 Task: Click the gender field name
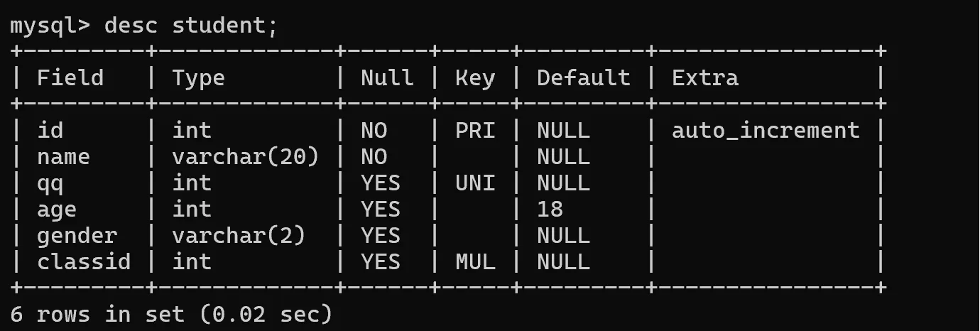coord(77,236)
